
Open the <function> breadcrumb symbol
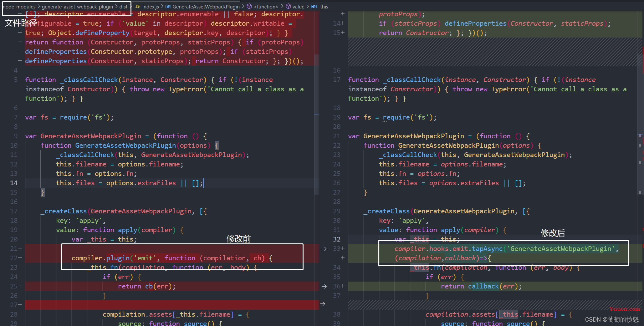(x=266, y=7)
